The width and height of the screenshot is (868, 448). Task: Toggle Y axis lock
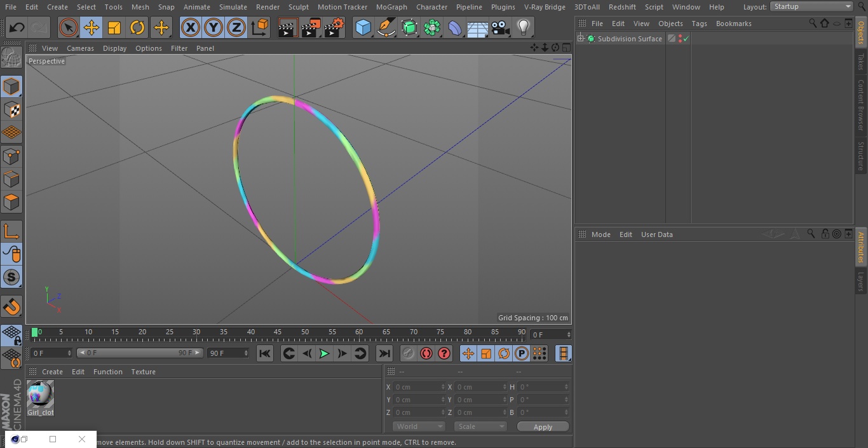pos(214,28)
